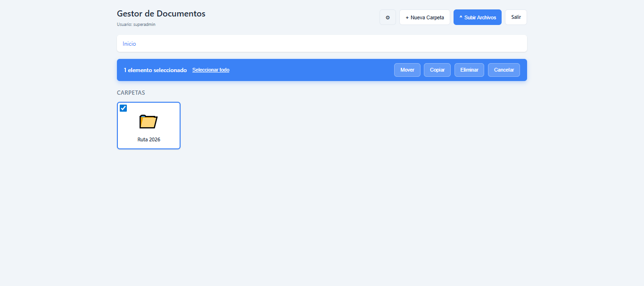Click the Ruta 2026 folder name label
The height and width of the screenshot is (286, 644).
click(149, 140)
